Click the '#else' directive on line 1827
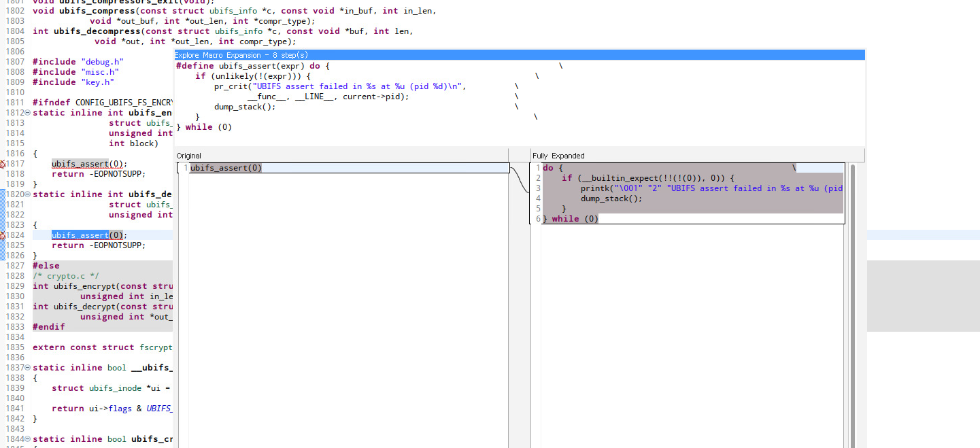This screenshot has width=980, height=448. [x=46, y=266]
